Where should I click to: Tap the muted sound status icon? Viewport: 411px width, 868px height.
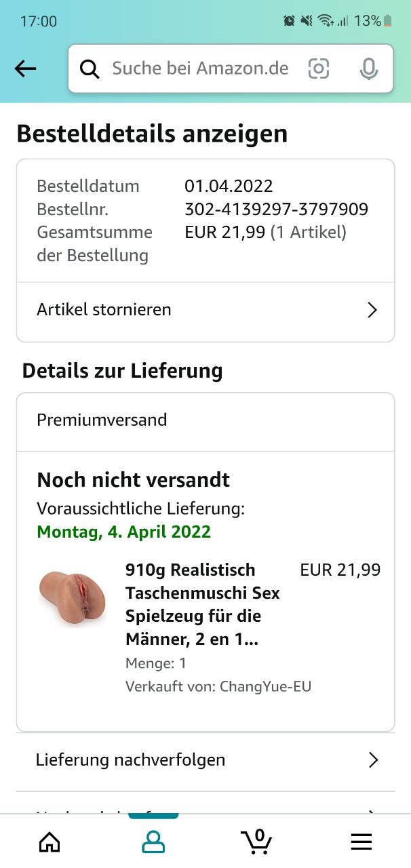point(307,21)
